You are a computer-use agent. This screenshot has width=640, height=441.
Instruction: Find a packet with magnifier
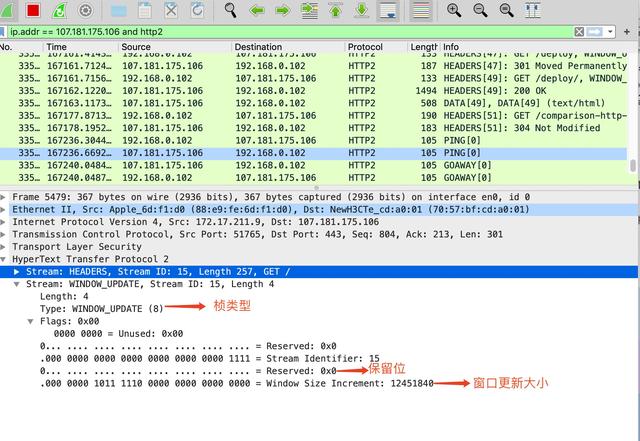[x=231, y=10]
